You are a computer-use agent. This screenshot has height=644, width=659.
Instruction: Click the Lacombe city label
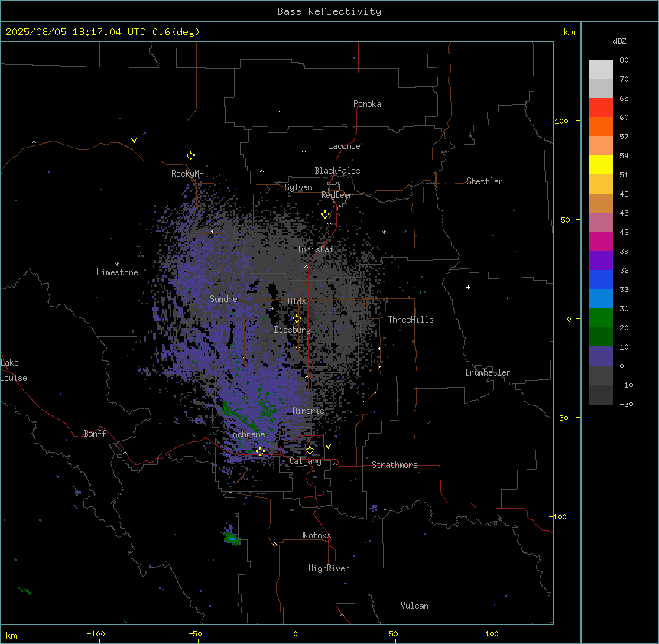pyautogui.click(x=344, y=146)
